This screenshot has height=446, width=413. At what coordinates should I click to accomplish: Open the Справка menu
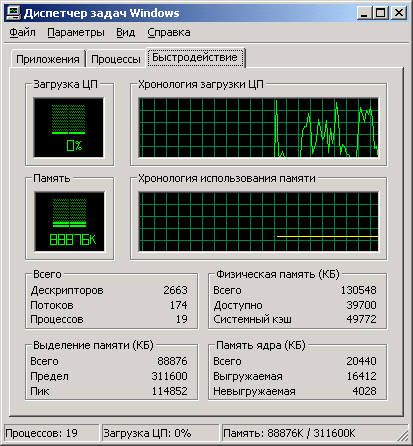[x=169, y=32]
